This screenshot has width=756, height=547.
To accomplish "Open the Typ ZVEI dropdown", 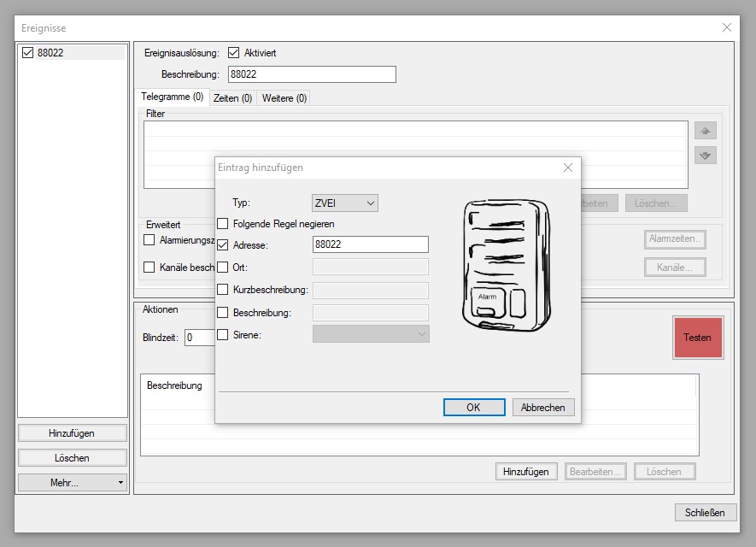I will [345, 203].
